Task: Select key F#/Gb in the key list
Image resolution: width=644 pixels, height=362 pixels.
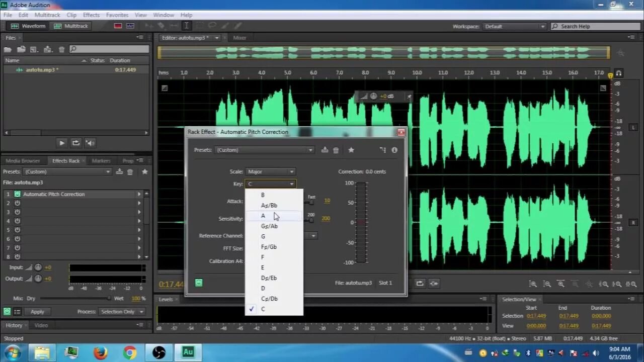Action: [x=274, y=247]
